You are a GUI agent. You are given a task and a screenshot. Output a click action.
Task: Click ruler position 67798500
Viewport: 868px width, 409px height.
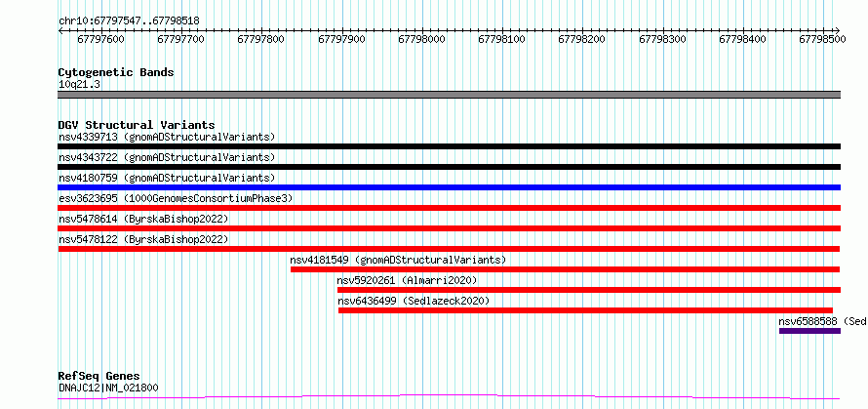823,39
